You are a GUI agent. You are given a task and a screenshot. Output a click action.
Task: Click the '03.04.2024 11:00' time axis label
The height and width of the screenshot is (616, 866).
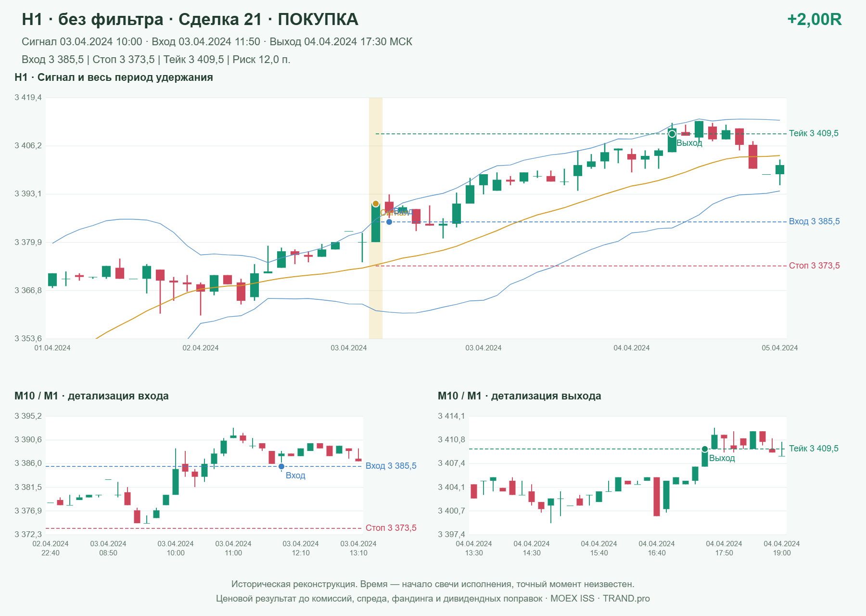click(233, 548)
